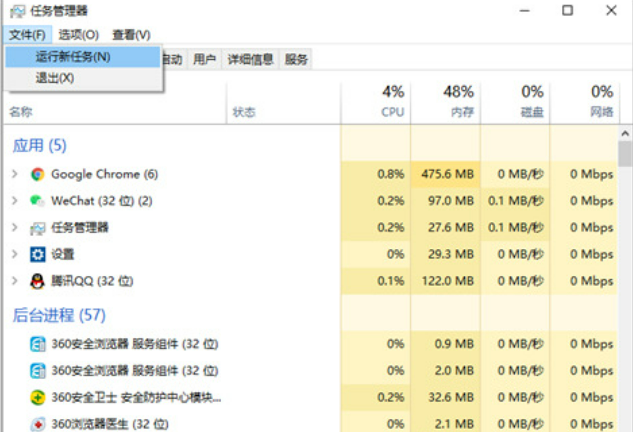The image size is (633, 432).
Task: Expand the Google Chrome process group
Action: pos(15,174)
